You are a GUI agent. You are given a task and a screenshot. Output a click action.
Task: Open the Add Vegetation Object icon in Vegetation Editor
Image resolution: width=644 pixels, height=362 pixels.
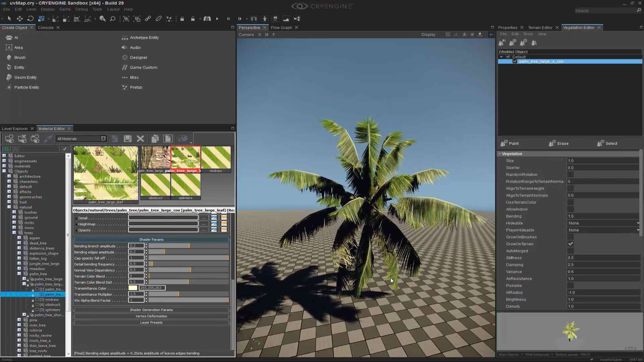point(501,43)
